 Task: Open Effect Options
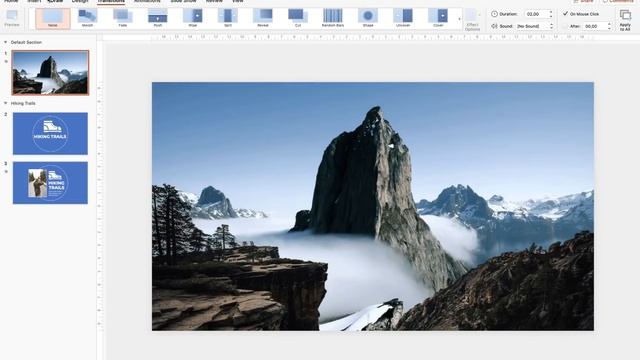point(472,20)
